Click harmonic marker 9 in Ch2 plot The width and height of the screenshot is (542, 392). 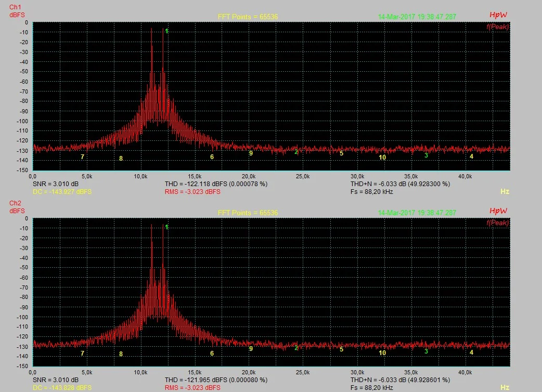pyautogui.click(x=251, y=348)
